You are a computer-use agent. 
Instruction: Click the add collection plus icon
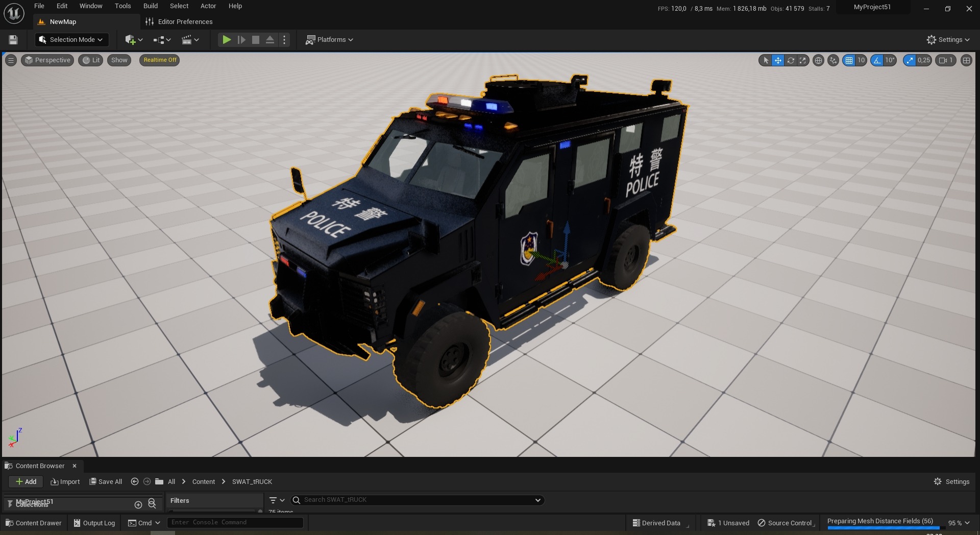138,505
